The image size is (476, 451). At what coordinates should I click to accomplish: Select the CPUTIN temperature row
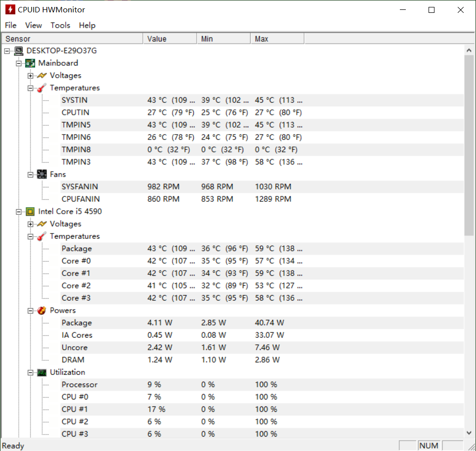tap(262, 112)
